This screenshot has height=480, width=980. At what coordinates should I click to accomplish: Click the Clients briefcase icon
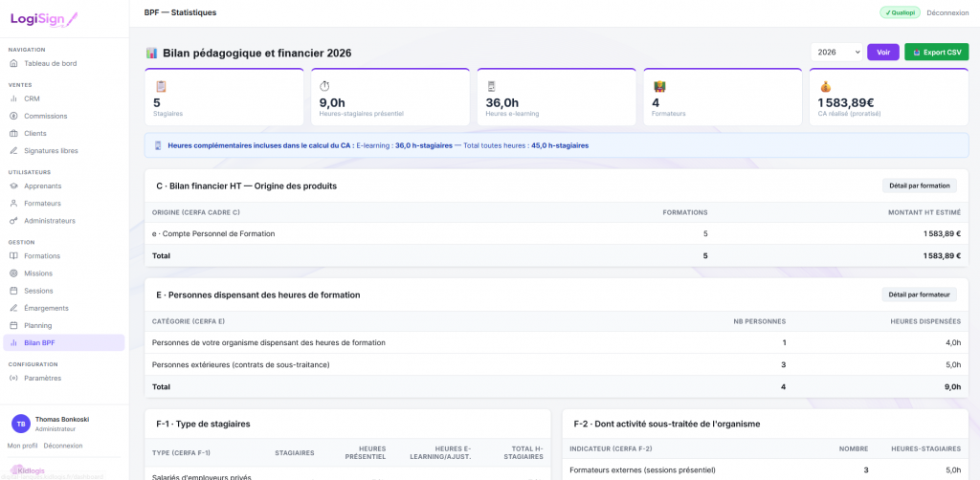(x=13, y=133)
